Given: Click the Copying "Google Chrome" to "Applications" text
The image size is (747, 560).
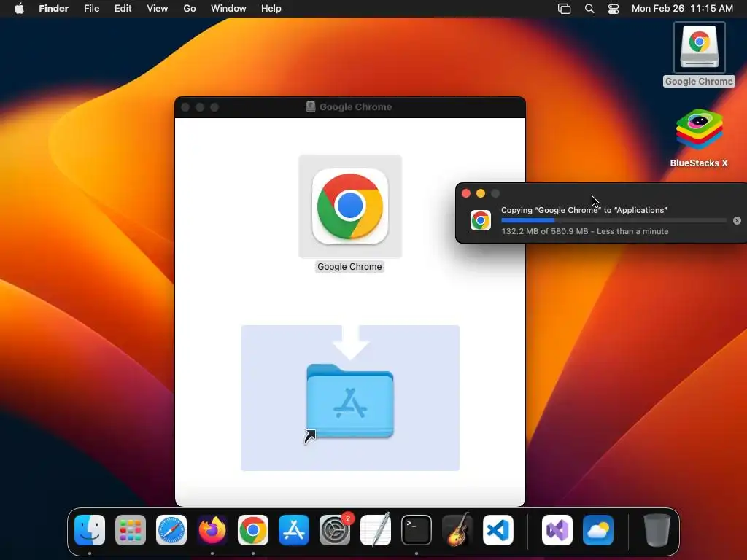Looking at the screenshot, I should (584, 210).
